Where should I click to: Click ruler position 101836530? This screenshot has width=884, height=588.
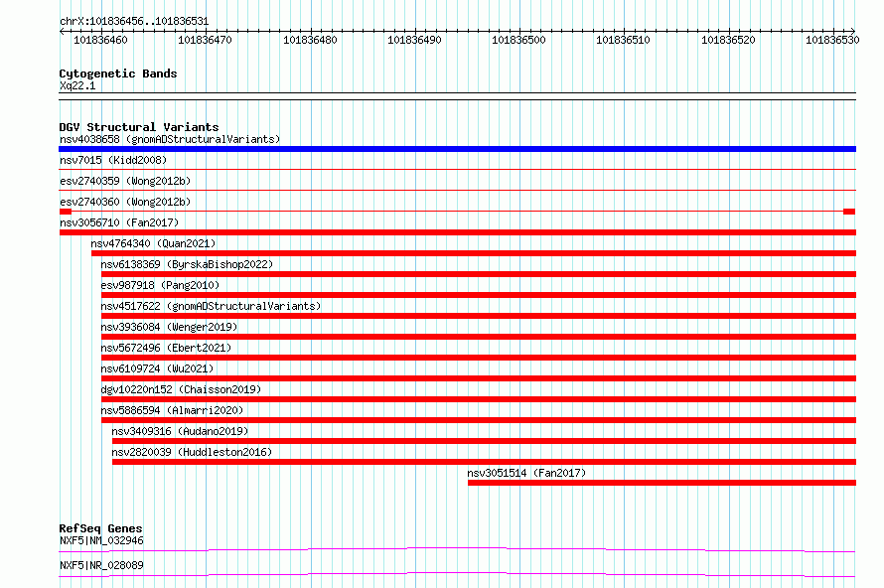(832, 40)
